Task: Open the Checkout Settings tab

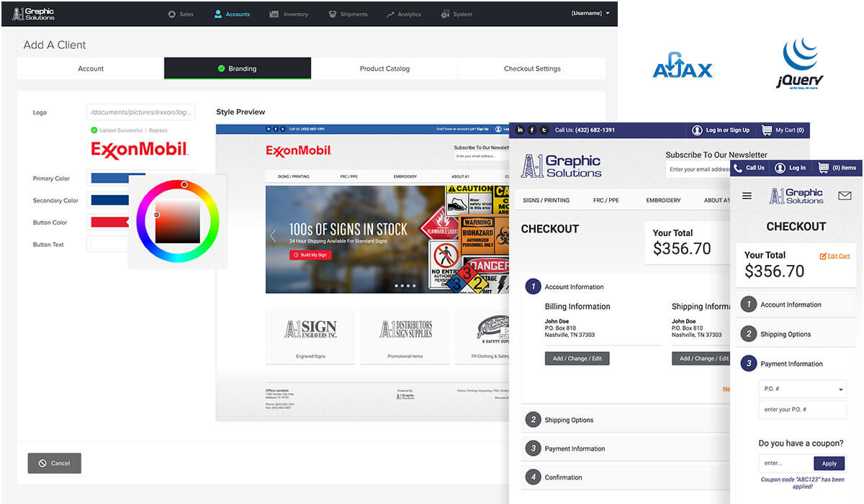Action: point(532,68)
